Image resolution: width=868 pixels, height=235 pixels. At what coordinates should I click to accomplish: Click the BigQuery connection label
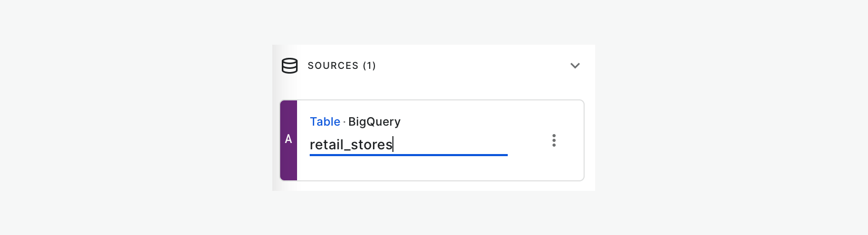point(374,122)
